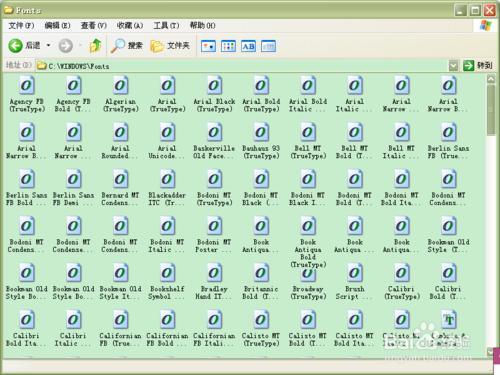The image size is (500, 375).
Task: Click the Back navigation button
Action: (x=24, y=46)
